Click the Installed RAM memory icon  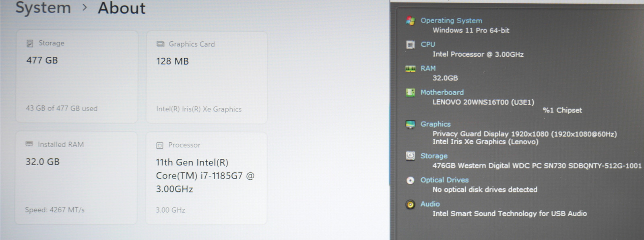point(29,144)
